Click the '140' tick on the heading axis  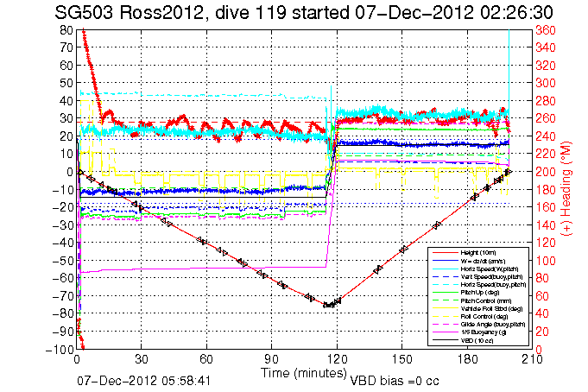(546, 224)
